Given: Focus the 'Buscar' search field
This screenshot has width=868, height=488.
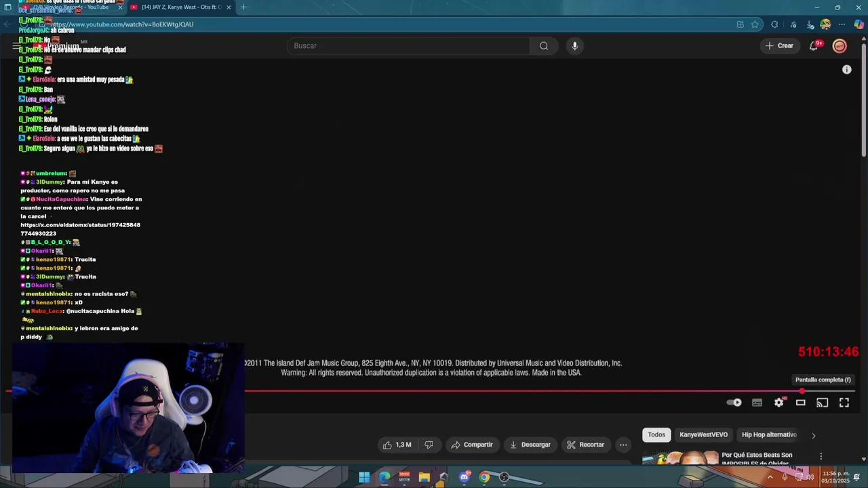Looking at the screenshot, I should point(409,45).
